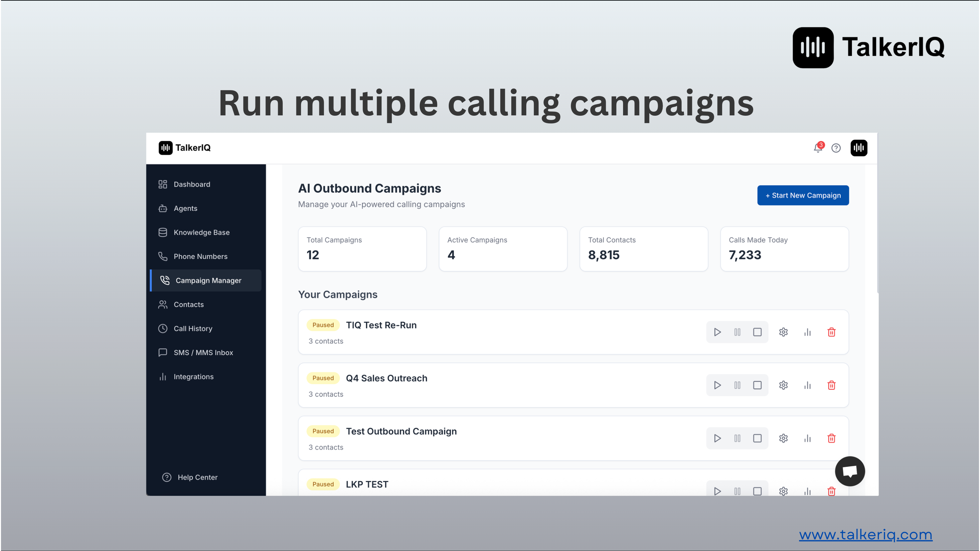Viewport: 980px width, 551px height.
Task: Open settings gear for Q4 Sales Outreach
Action: 783,385
